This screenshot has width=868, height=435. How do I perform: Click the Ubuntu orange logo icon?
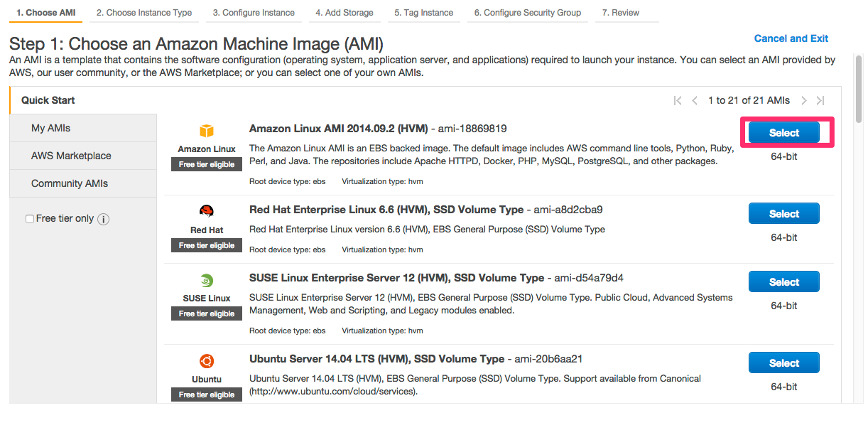(207, 361)
